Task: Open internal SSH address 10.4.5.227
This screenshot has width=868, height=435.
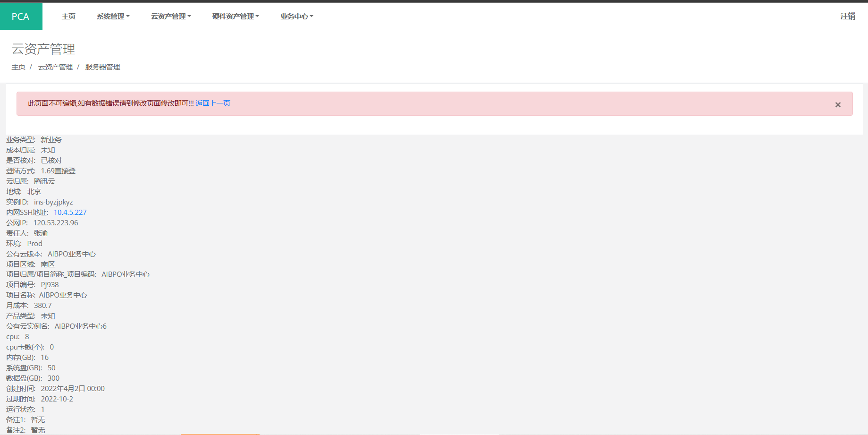Action: tap(70, 213)
